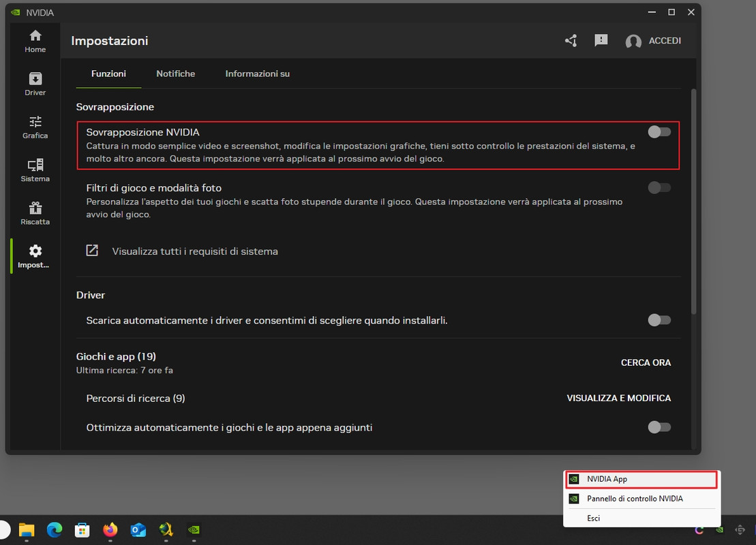The height and width of the screenshot is (545, 756).
Task: Switch to the Funzioni tab
Action: (108, 74)
